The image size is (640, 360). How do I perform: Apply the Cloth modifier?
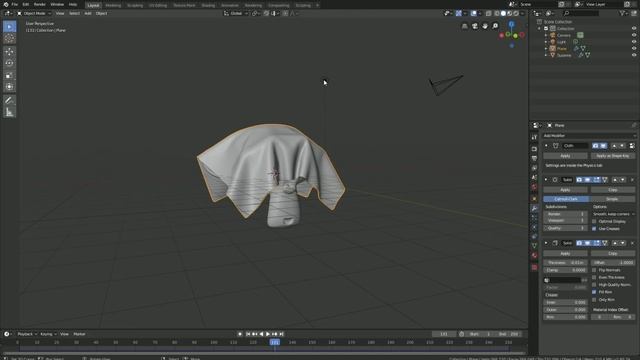(x=565, y=156)
